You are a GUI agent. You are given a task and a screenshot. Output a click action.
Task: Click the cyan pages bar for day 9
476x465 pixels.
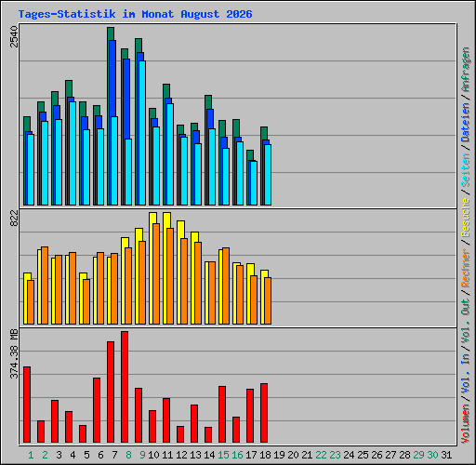(142, 133)
